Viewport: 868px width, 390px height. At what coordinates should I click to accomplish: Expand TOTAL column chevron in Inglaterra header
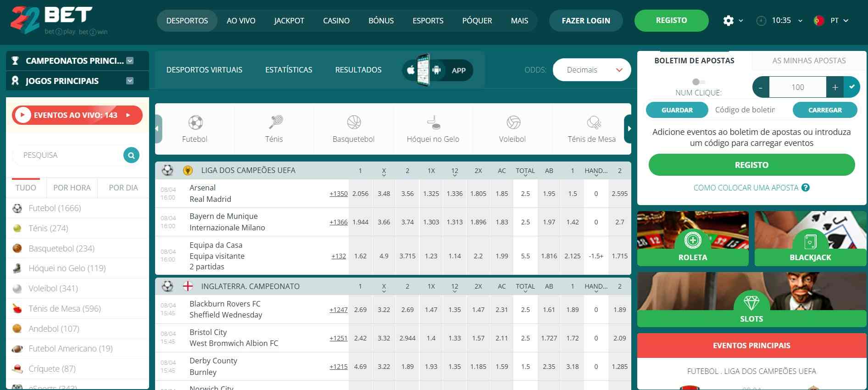525,291
